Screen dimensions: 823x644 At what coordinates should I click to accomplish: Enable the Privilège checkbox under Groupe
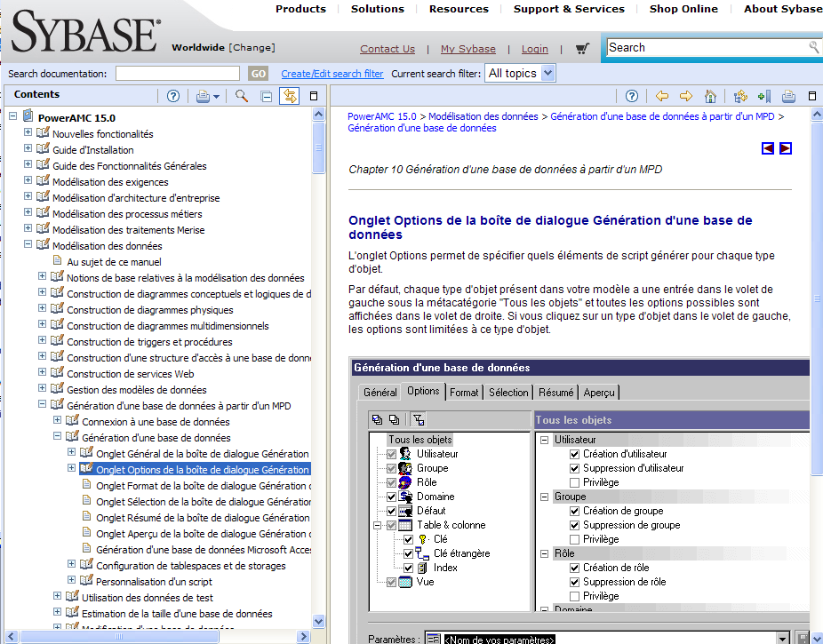574,539
